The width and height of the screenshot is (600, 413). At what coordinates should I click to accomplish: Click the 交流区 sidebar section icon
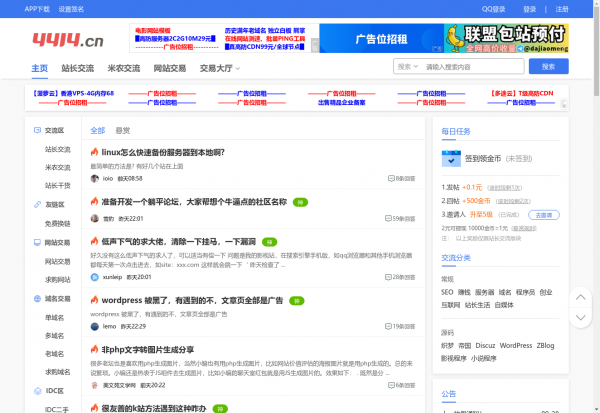pos(37,130)
